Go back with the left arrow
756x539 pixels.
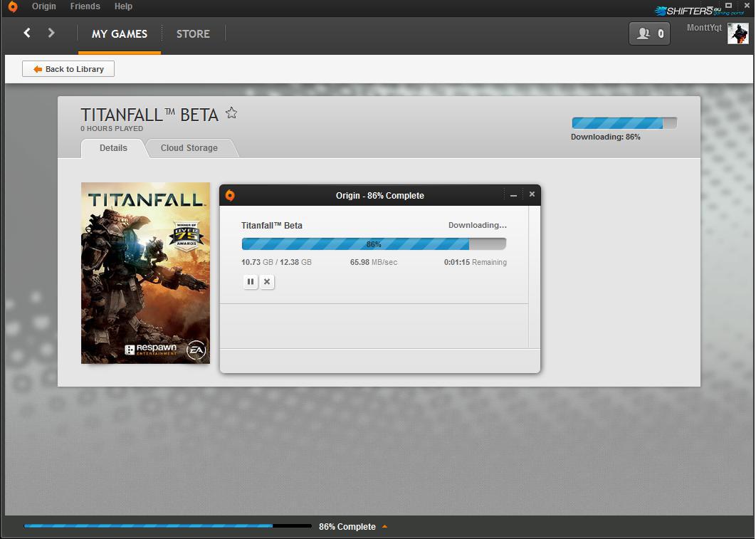[x=27, y=33]
